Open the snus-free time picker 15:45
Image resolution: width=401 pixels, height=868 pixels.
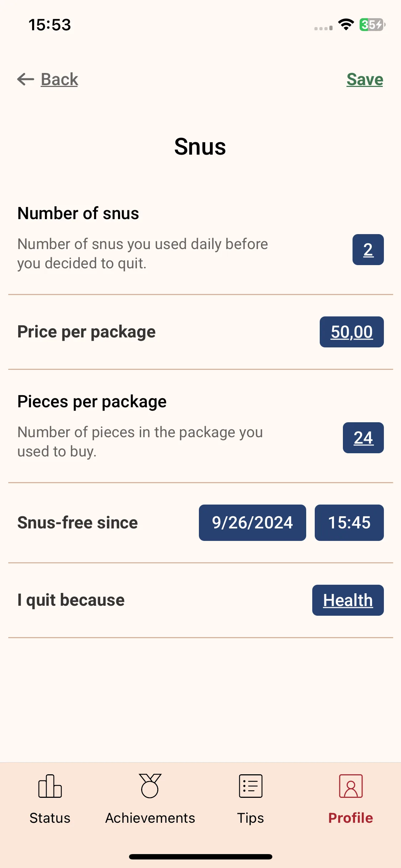[349, 523]
